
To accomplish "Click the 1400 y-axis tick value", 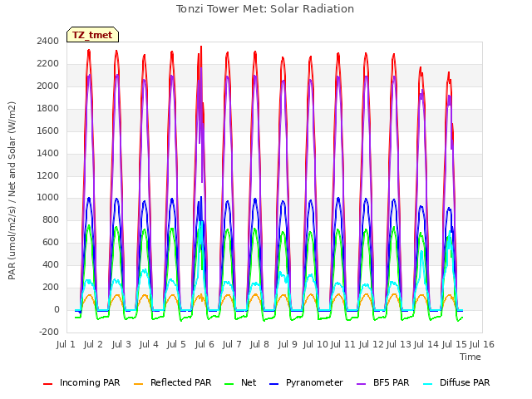I will 48,153.
